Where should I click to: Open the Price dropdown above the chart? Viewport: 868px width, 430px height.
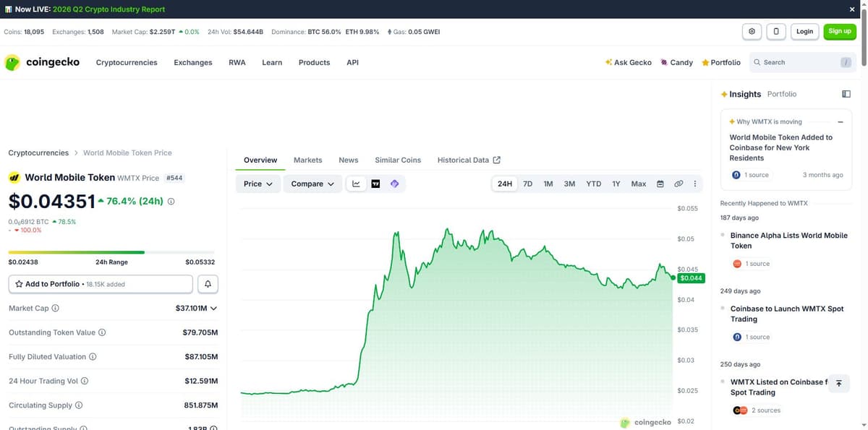point(258,184)
